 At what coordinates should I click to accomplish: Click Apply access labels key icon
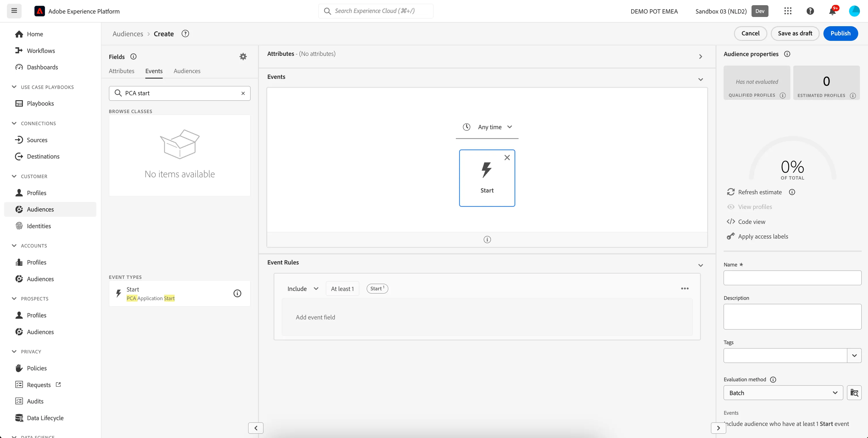pyautogui.click(x=731, y=236)
